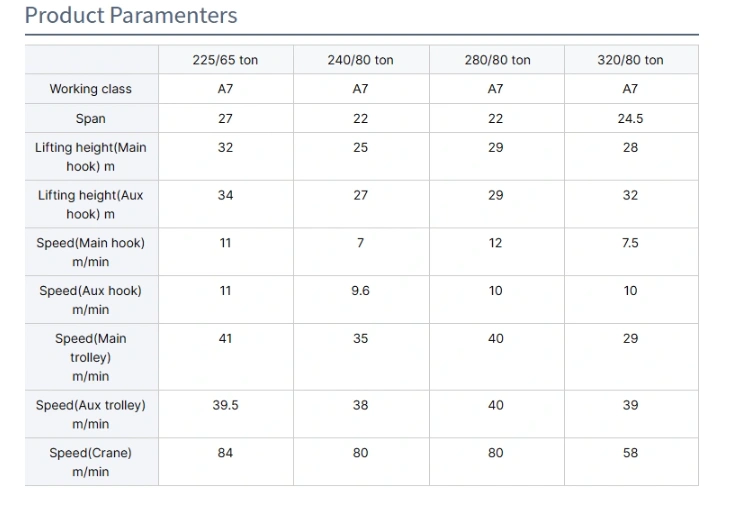Select the Speed(Main hook) m/min row label
This screenshot has height=515, width=733.
tap(91, 252)
